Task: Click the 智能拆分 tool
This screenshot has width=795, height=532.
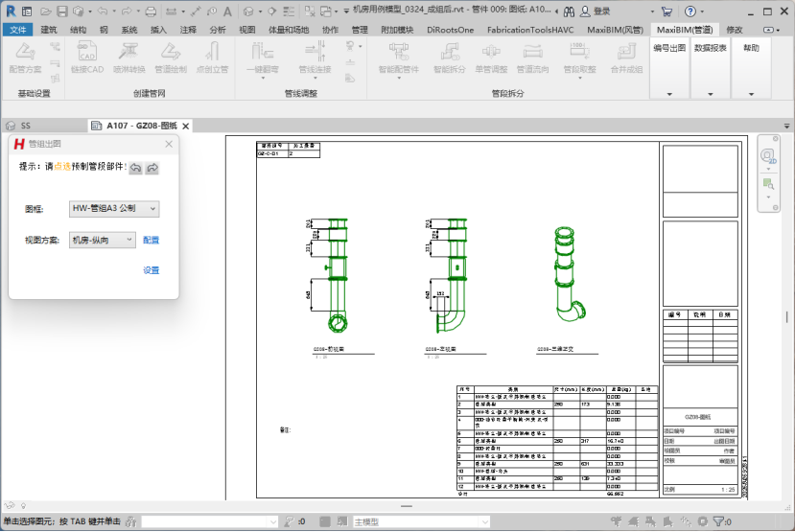Action: coord(449,58)
